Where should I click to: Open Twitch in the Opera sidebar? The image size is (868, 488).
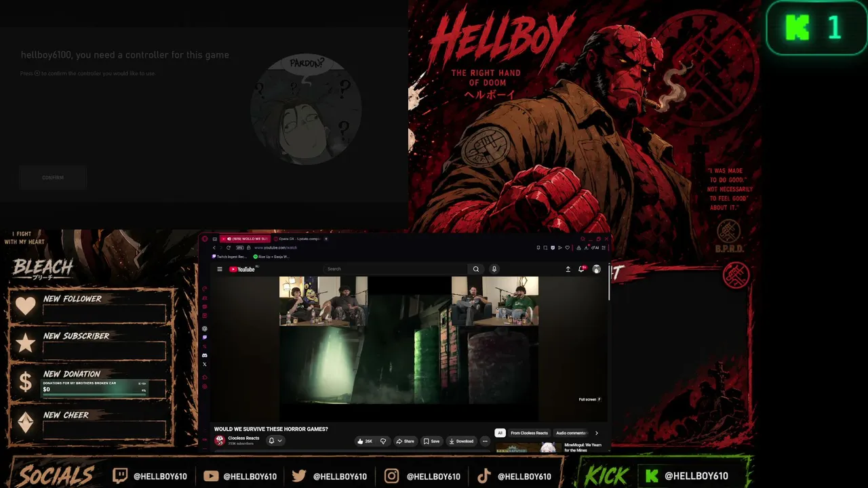click(x=205, y=338)
